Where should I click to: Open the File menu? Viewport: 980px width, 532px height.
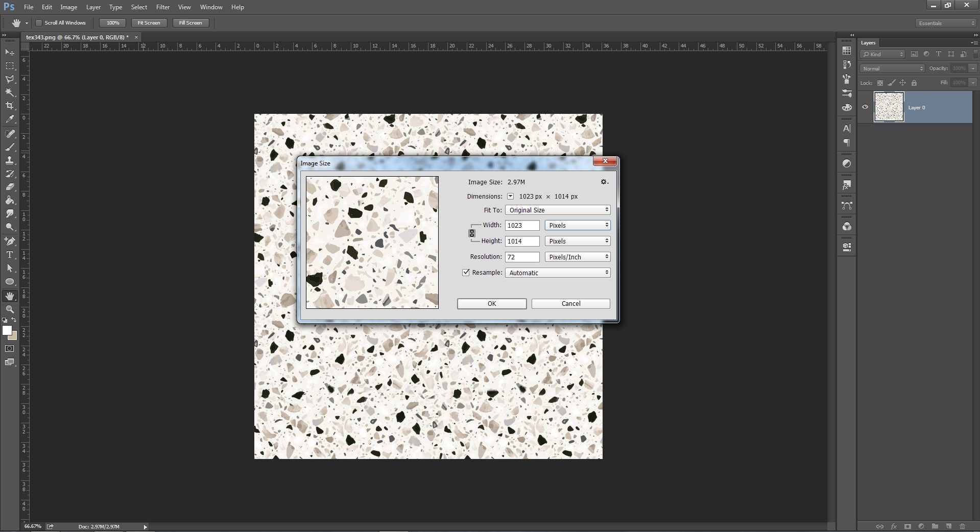coord(29,7)
